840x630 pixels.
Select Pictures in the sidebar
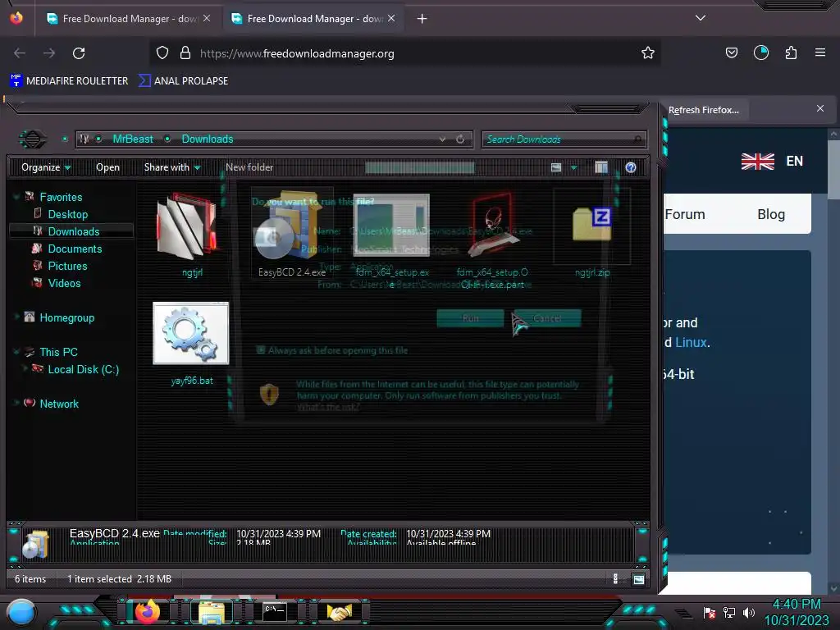coord(67,266)
